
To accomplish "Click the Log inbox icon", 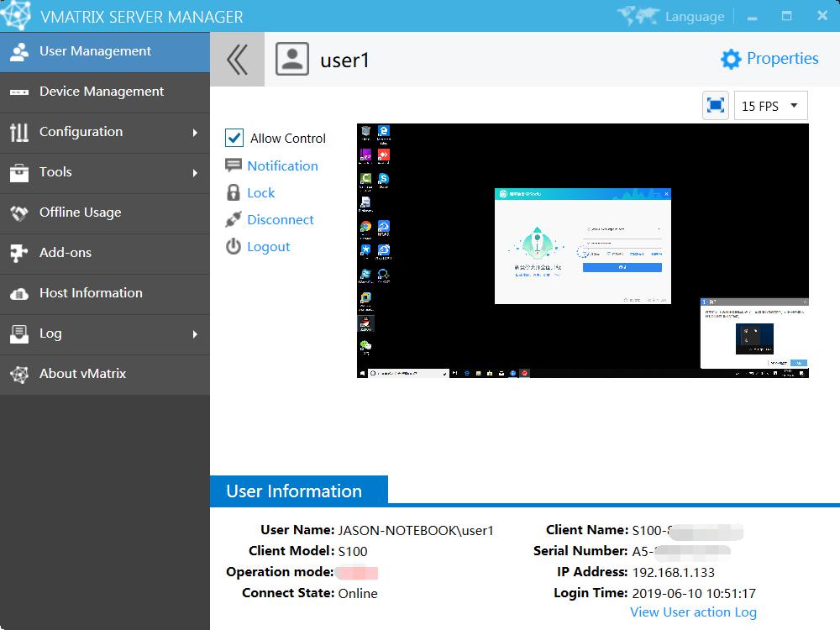I will [x=19, y=333].
